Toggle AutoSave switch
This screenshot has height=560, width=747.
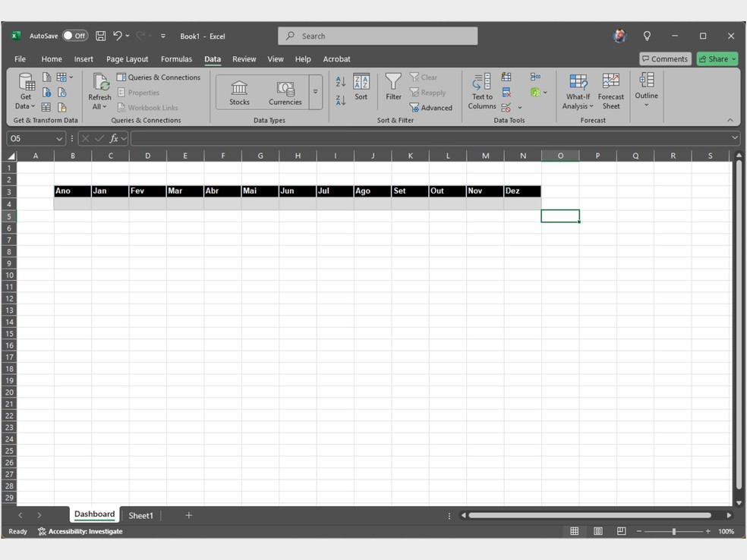coord(75,36)
